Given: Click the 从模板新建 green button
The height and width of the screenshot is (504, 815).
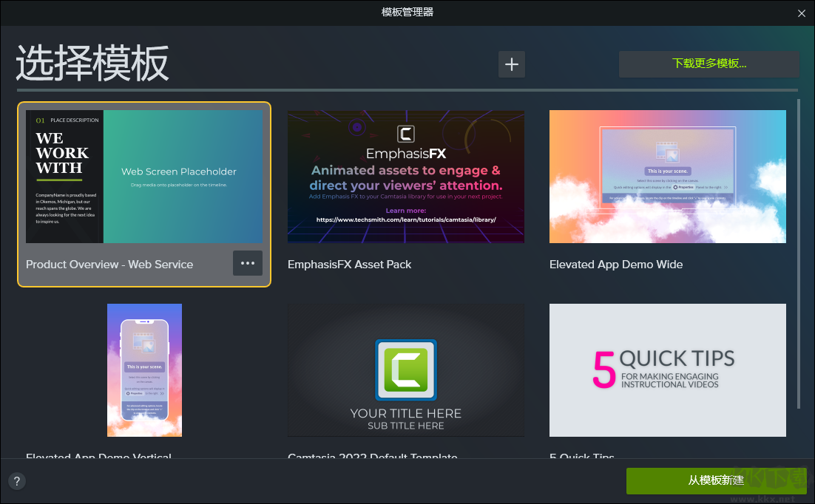Looking at the screenshot, I should pos(716,481).
